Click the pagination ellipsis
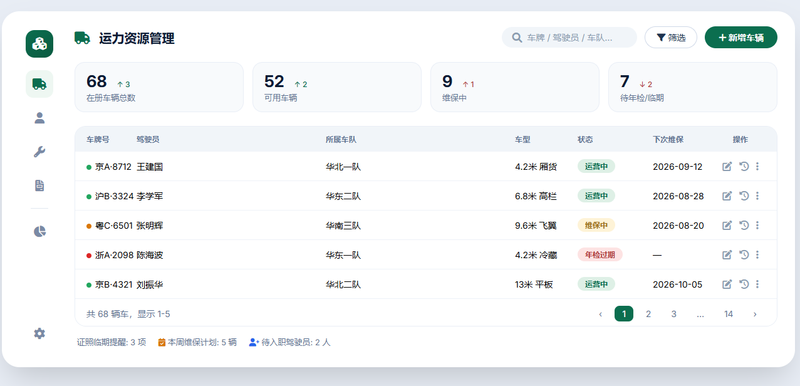The width and height of the screenshot is (800, 386). (x=700, y=314)
